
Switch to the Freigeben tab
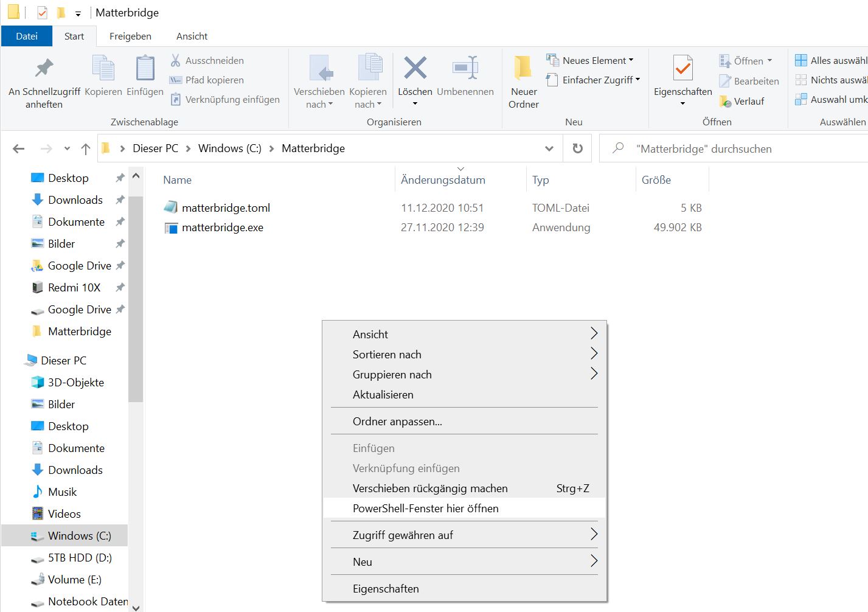[x=130, y=36]
